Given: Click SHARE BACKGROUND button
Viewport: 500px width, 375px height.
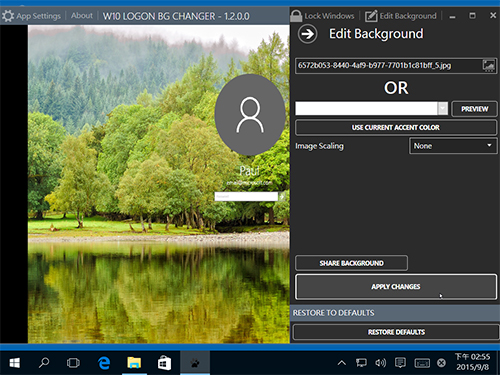Looking at the screenshot, I should click(x=351, y=263).
